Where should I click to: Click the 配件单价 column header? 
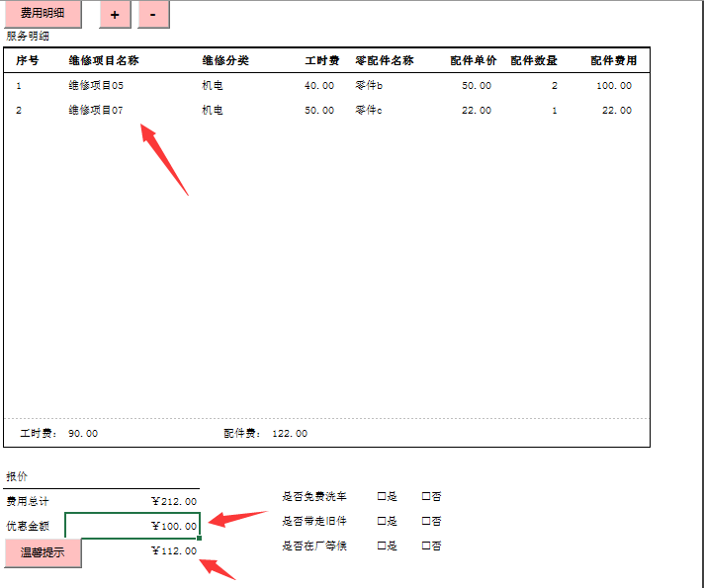tap(474, 60)
